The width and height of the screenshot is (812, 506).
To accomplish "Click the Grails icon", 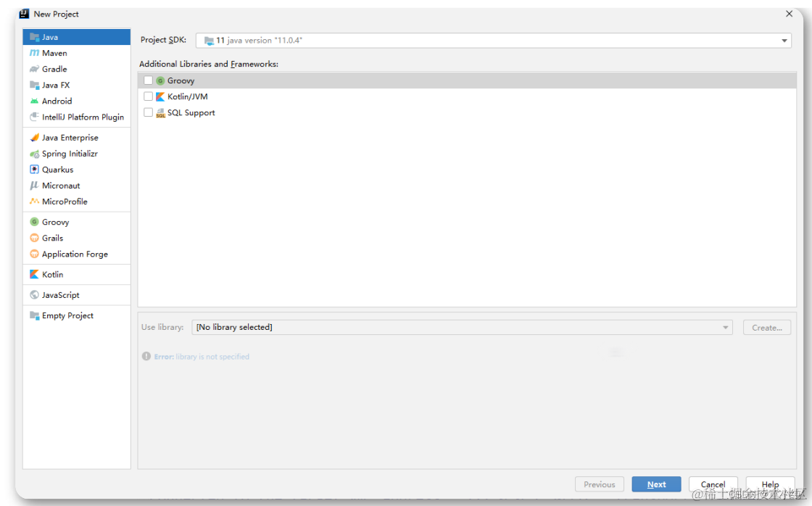I will (34, 238).
